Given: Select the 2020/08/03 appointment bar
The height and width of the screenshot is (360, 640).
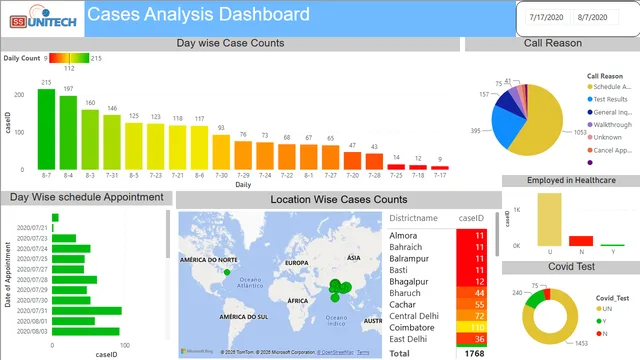Looking at the screenshot, I should point(86,331).
